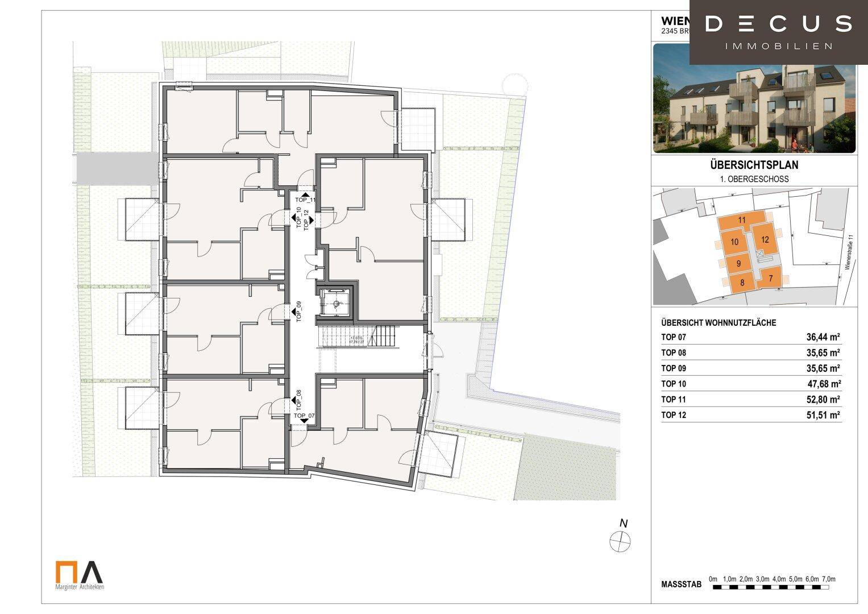Click the ÜBERSICHTSPLAN heading

click(754, 165)
